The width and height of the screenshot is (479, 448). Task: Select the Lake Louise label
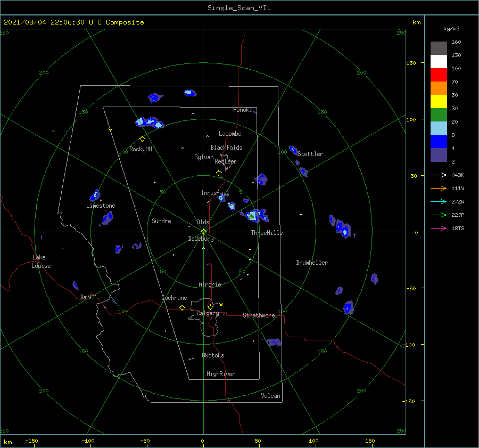coord(41,262)
